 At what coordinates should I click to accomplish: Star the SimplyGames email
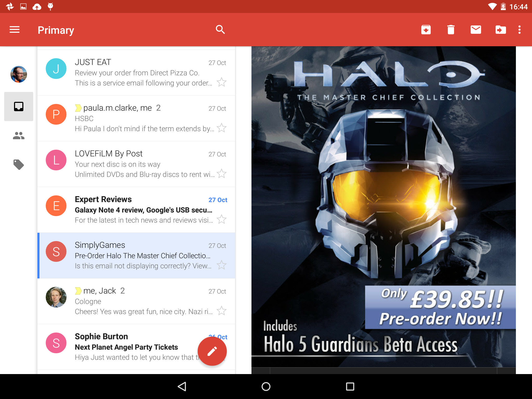tap(222, 265)
